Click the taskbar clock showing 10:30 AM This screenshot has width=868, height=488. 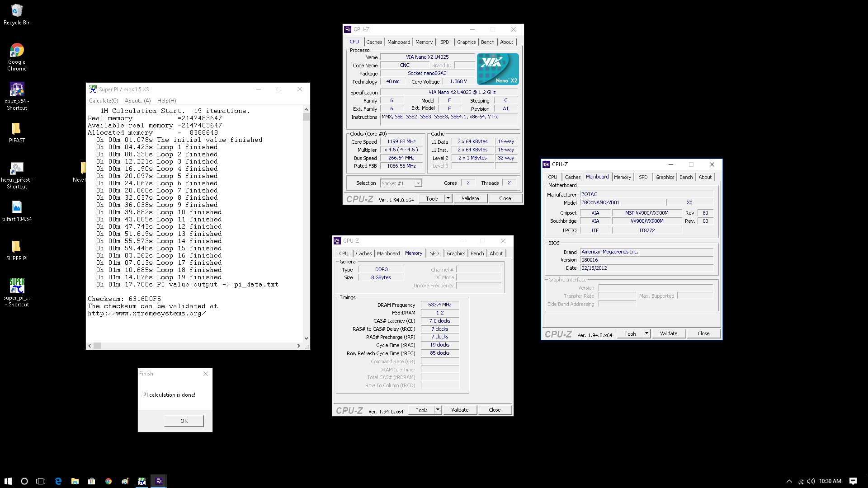pyautogui.click(x=830, y=481)
